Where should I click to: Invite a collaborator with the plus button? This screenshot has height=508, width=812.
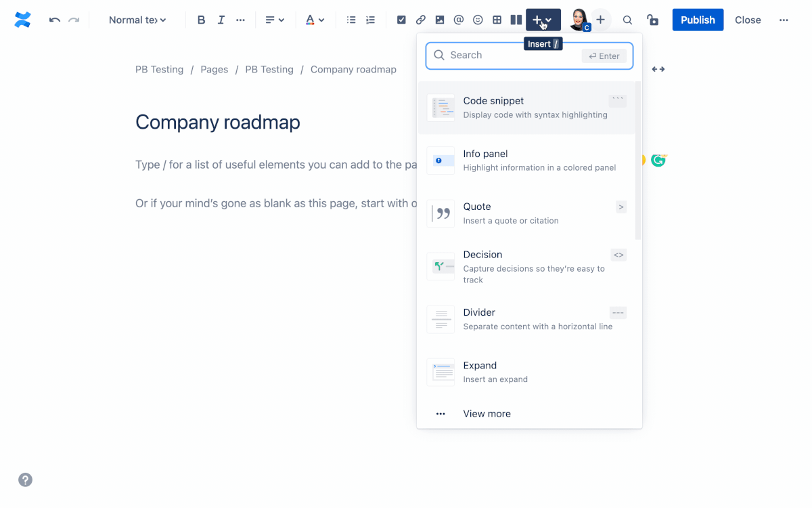coord(600,20)
